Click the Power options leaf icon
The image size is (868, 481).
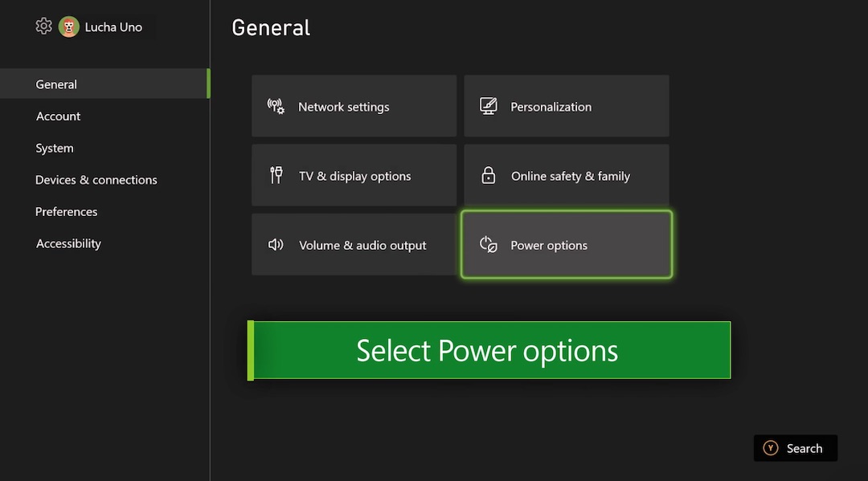(489, 244)
